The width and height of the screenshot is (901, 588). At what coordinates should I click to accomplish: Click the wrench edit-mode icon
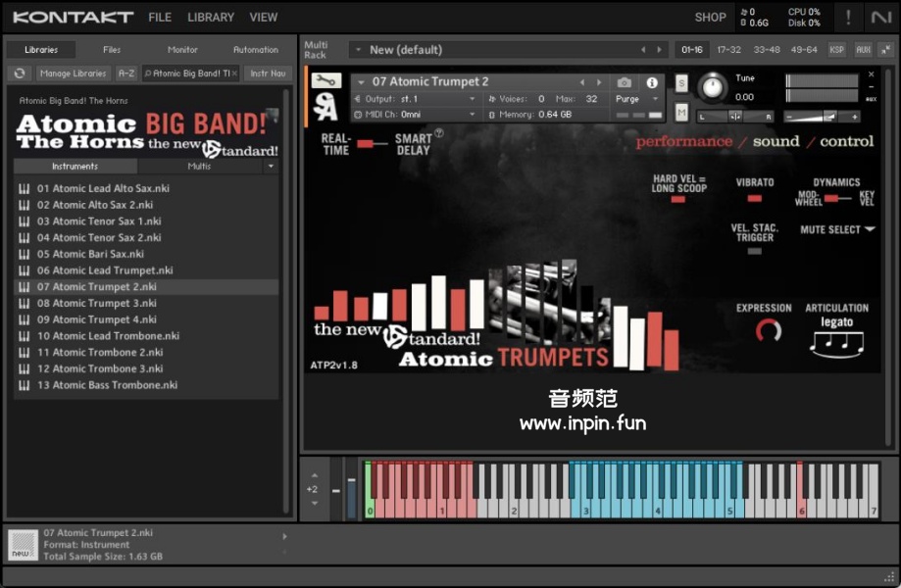tap(326, 81)
